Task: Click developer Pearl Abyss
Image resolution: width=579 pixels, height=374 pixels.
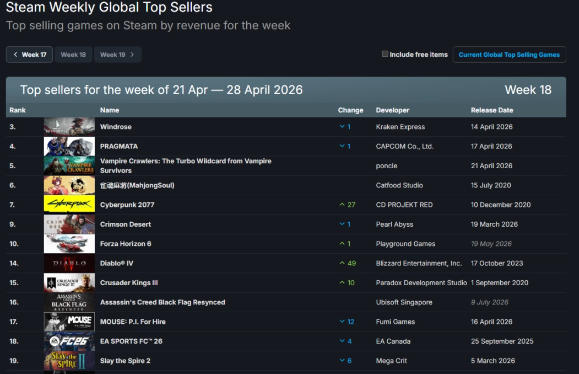Action: [394, 224]
